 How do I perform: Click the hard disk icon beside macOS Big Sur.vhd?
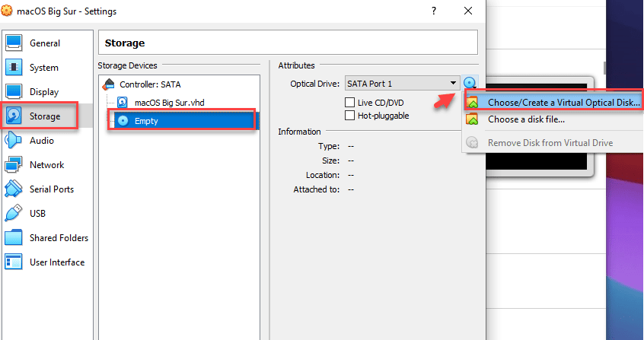click(123, 102)
